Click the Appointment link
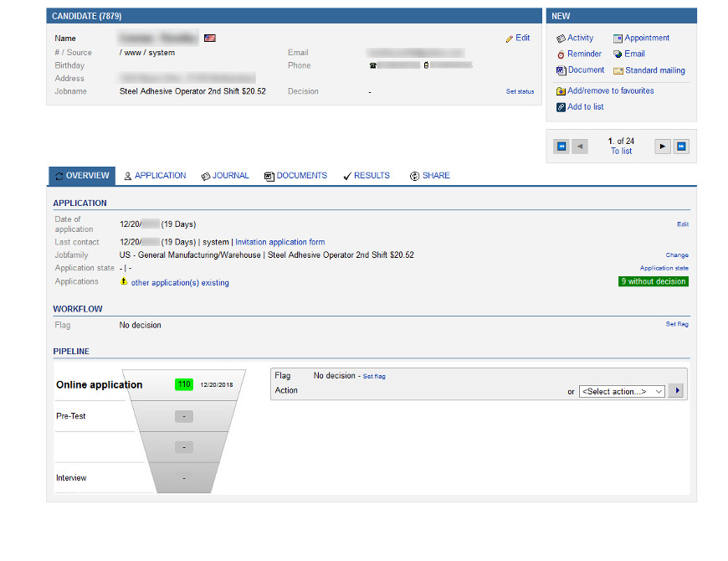This screenshot has height=561, width=728. [x=647, y=38]
